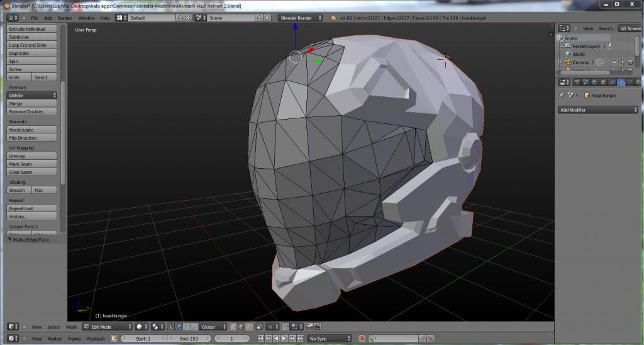The width and height of the screenshot is (644, 345).
Task: Click the OpenGL render image icon
Action: 309,327
